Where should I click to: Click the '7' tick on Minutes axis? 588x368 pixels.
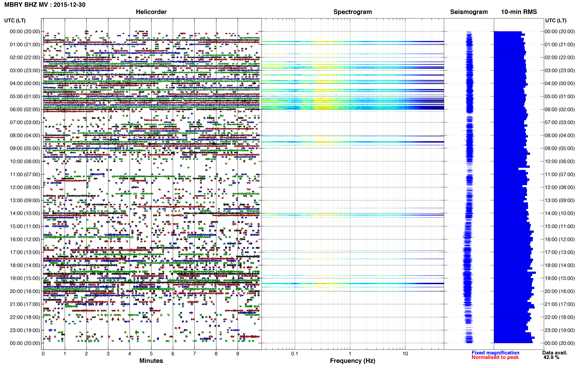(x=195, y=354)
